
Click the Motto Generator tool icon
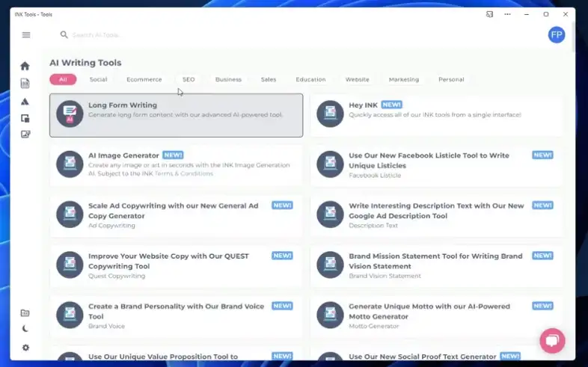tap(330, 315)
